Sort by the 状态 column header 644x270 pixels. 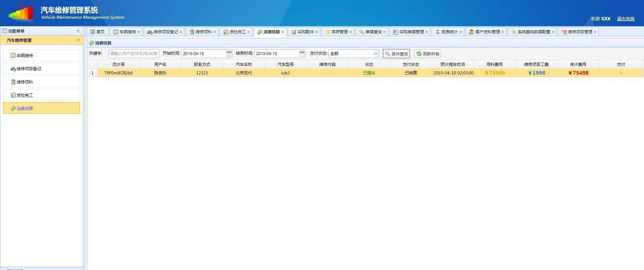tap(369, 64)
